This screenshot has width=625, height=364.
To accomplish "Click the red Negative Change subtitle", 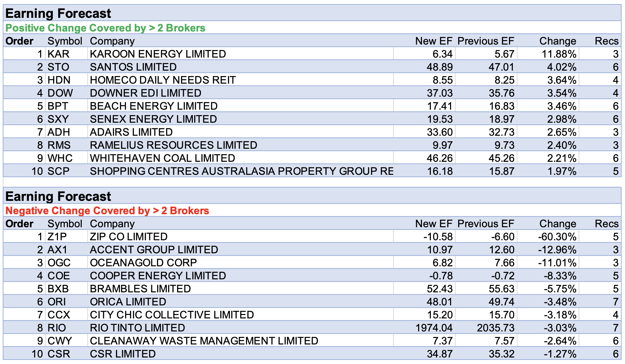I will (x=107, y=210).
